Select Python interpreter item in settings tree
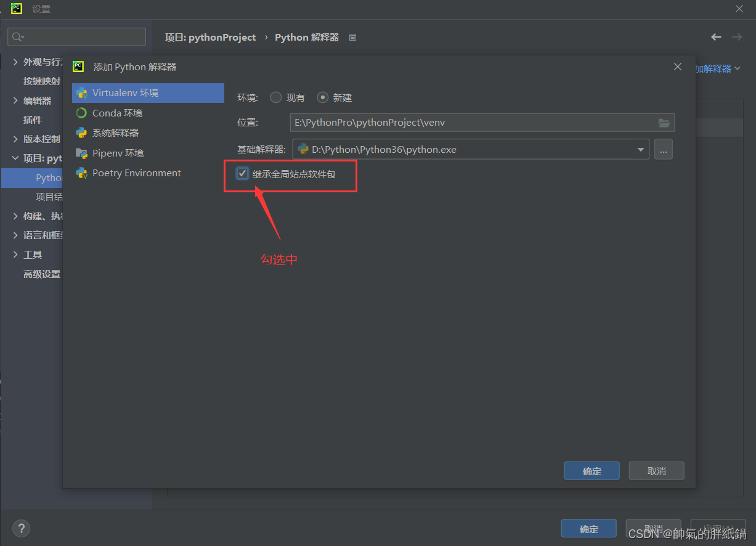 pyautogui.click(x=32, y=177)
